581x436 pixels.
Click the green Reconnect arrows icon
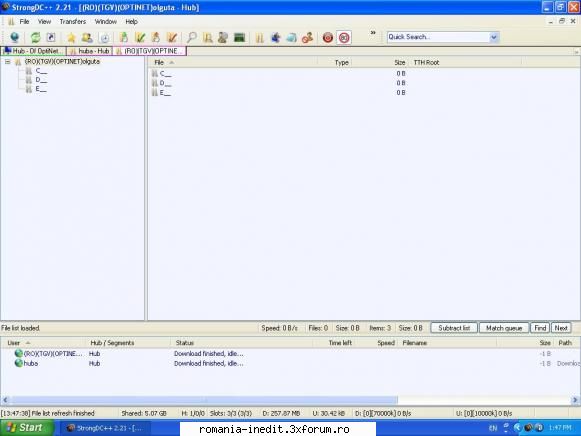pyautogui.click(x=35, y=37)
